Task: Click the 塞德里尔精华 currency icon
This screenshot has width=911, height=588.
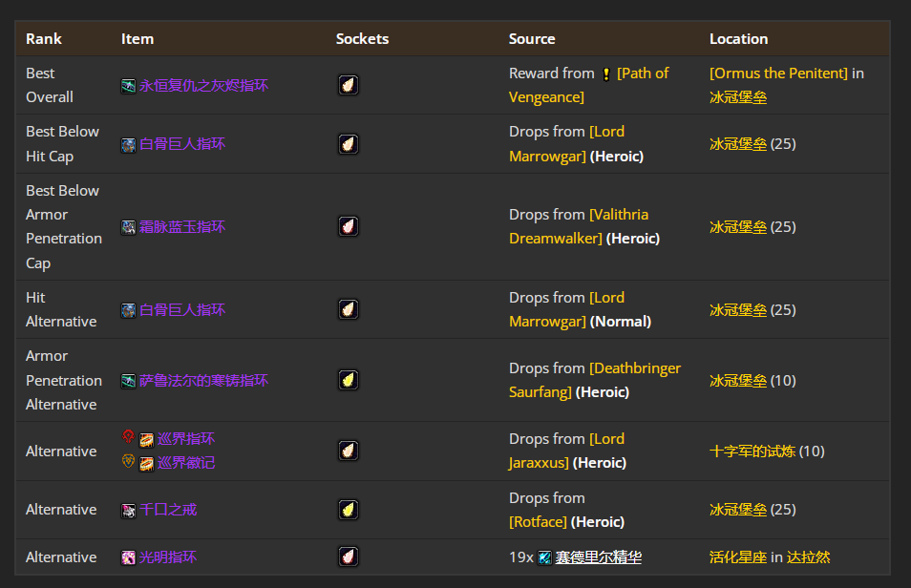Action: (x=544, y=557)
